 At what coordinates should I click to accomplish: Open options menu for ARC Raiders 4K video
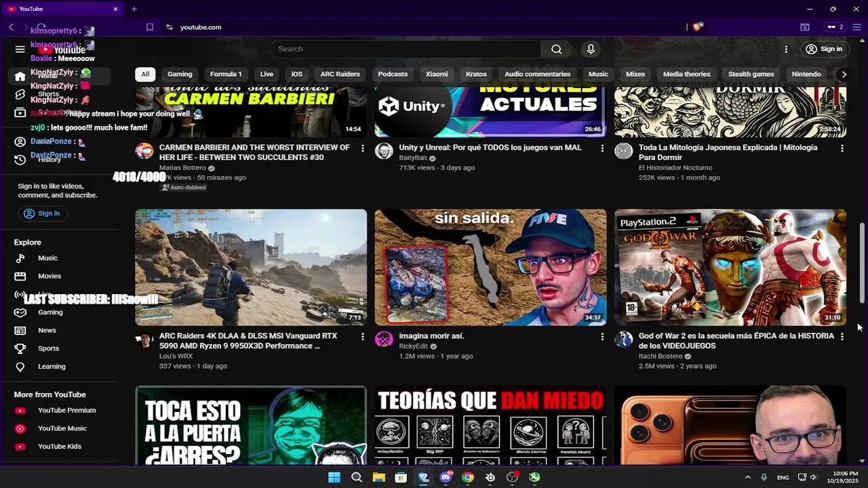(362, 336)
